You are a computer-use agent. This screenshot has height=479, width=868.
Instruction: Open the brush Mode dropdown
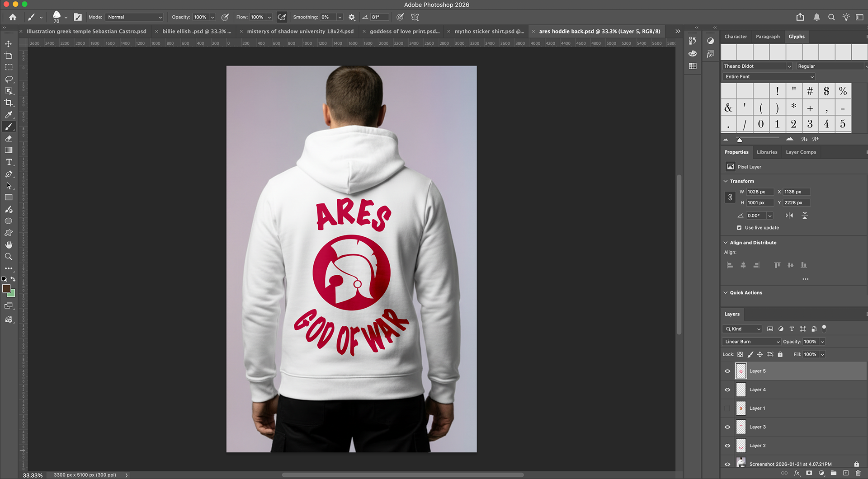134,17
